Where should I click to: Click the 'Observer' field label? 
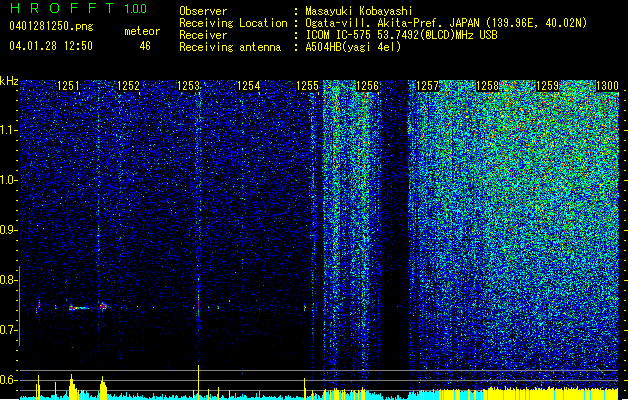[203, 11]
